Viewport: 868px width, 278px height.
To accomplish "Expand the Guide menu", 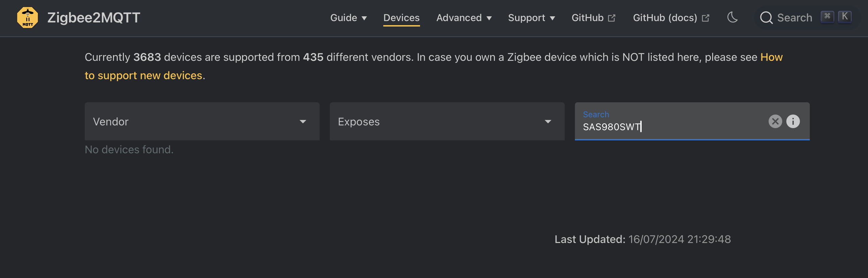I will pos(349,18).
